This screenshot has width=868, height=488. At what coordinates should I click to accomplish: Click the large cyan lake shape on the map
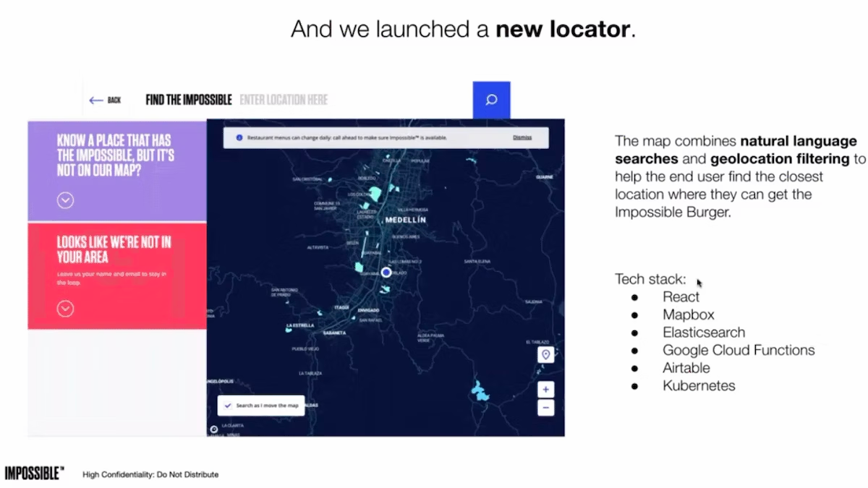click(x=480, y=390)
